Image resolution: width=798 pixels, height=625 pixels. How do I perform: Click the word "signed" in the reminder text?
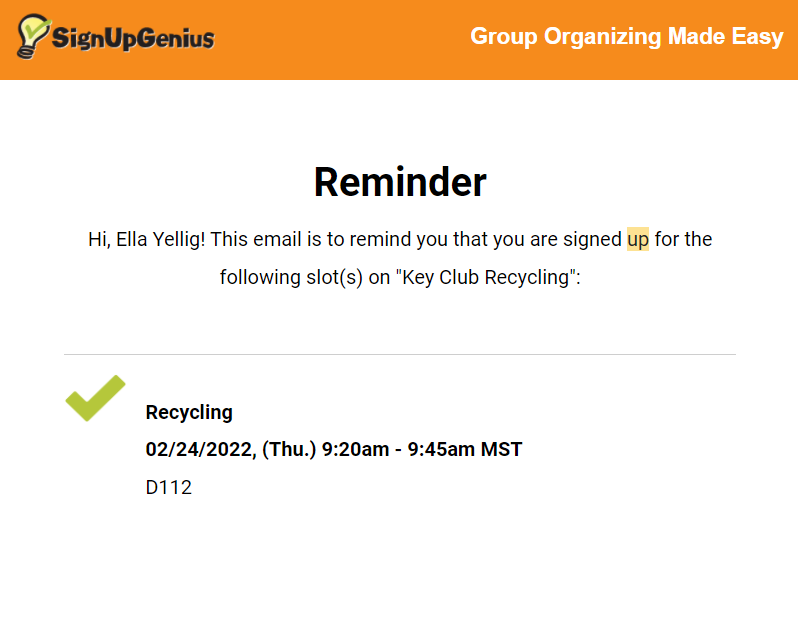pos(593,240)
